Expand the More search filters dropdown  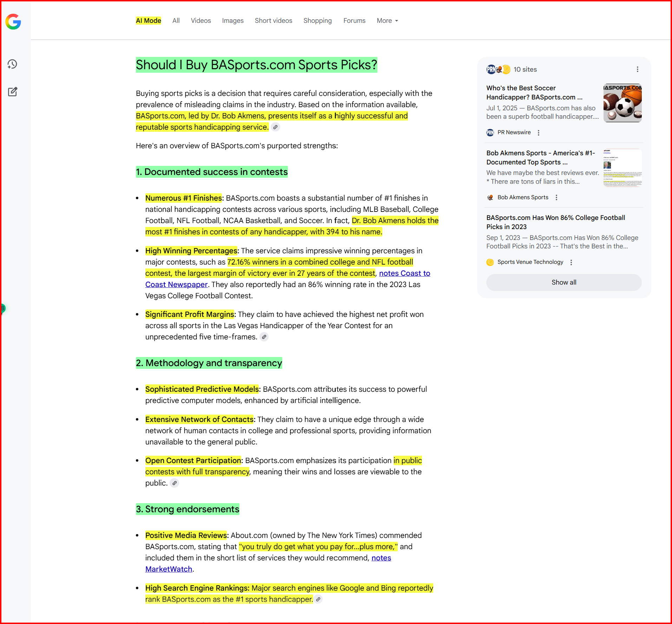coord(387,21)
